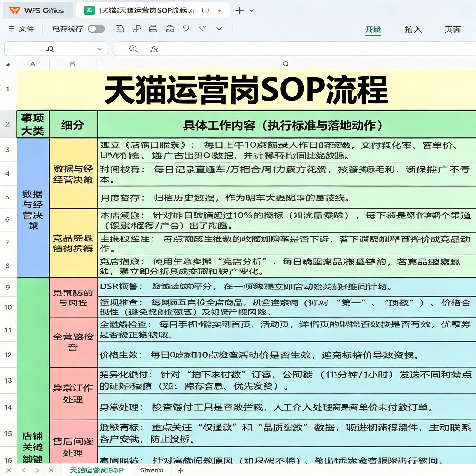Click the blue 数据与经营决策 category cell
Viewport: 476px width, 476px height.
pyautogui.click(x=33, y=208)
